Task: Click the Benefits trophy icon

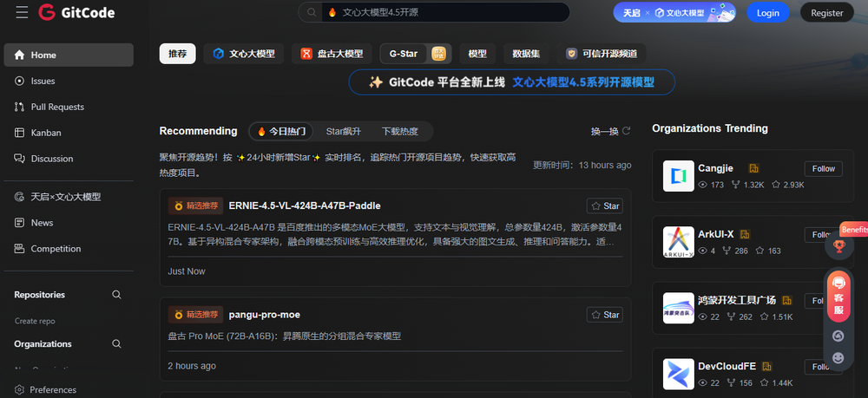Action: 839,245
